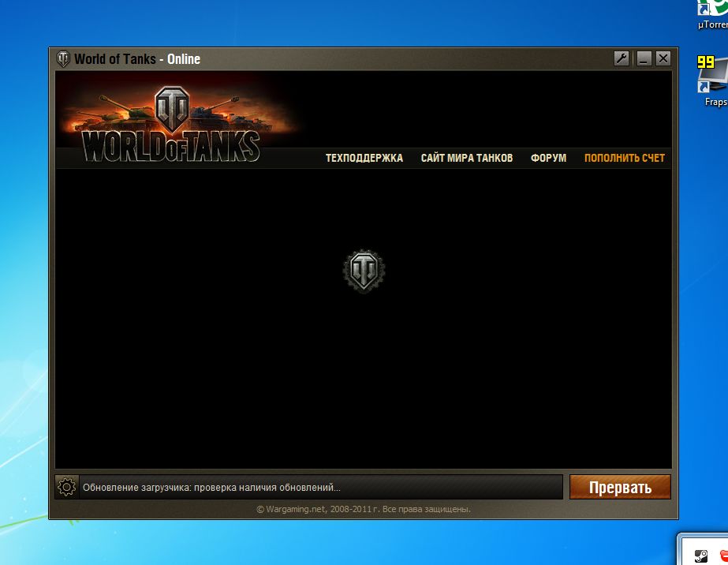Viewport: 728px width, 565px height.
Task: Open the µTorrent desktop shortcut
Action: [x=713, y=15]
